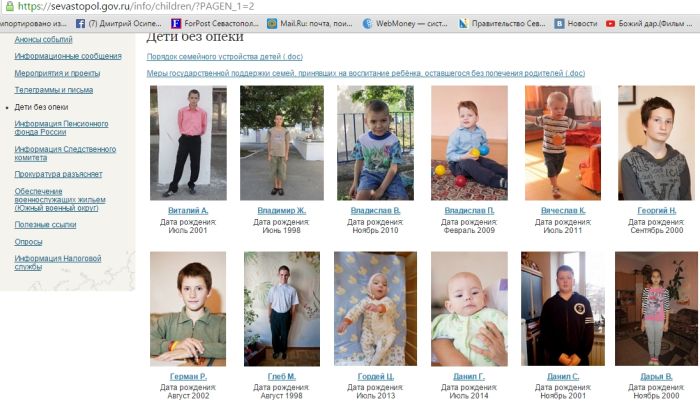Open the Правительство Сев... bookmark icon
This screenshot has height=415, width=700.
pos(463,23)
